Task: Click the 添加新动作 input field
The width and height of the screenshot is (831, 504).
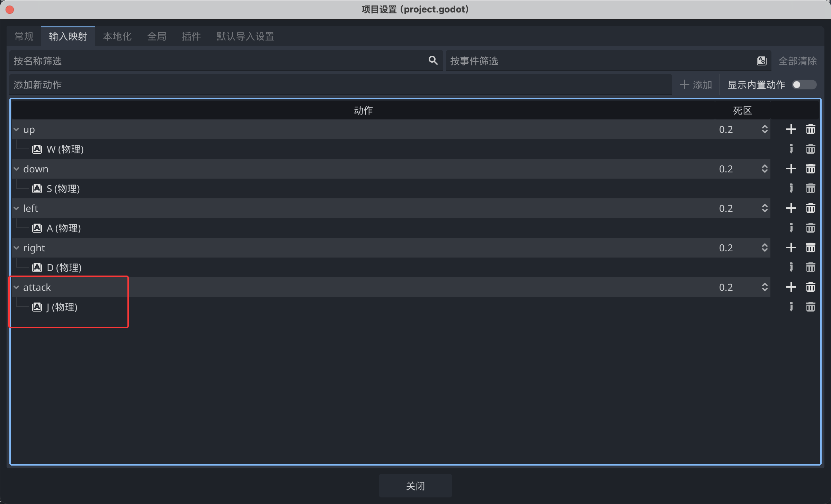Action: (x=339, y=85)
